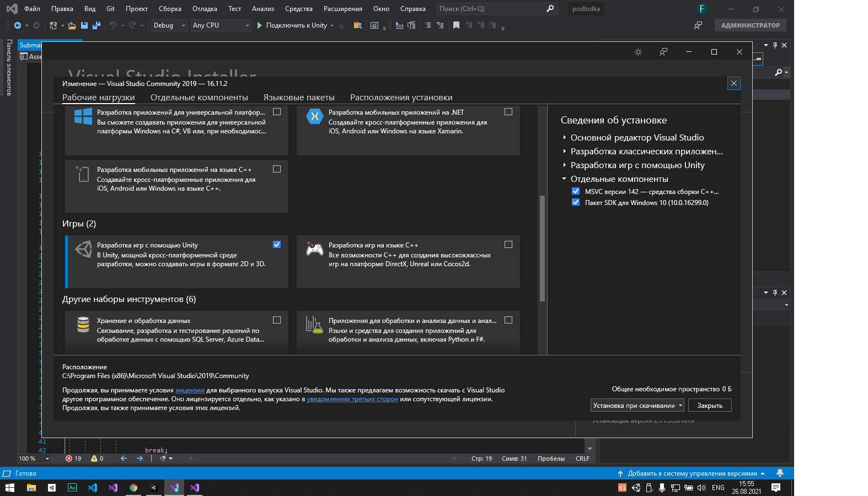Open the Windows Action Center icon
Viewport: 868px width, 496px height.
click(x=776, y=488)
